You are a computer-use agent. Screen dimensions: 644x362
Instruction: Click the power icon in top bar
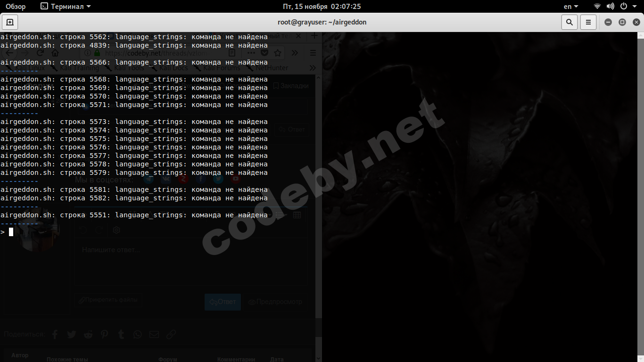point(623,7)
